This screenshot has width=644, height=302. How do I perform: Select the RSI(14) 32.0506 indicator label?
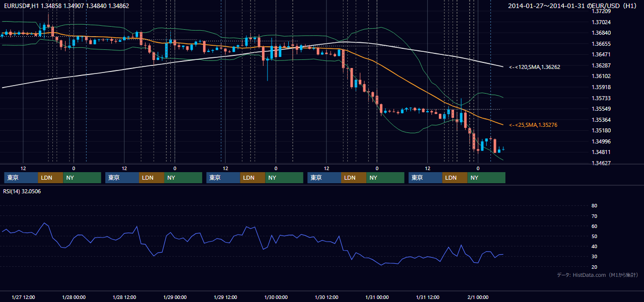(22, 191)
